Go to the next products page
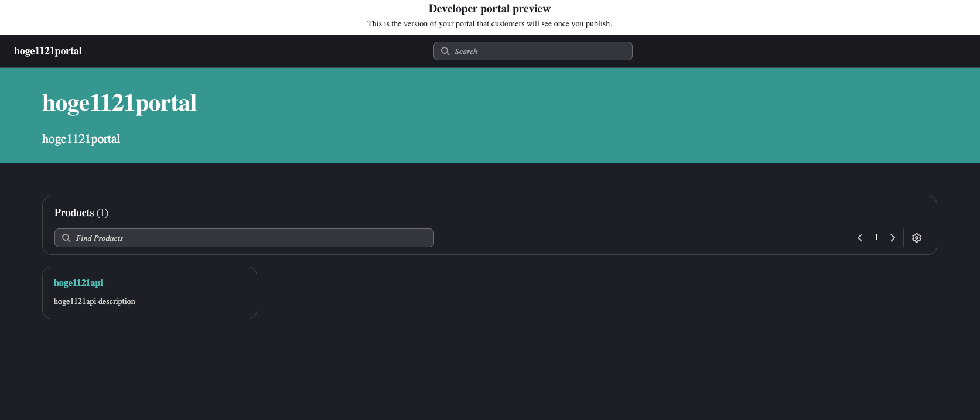 click(893, 238)
